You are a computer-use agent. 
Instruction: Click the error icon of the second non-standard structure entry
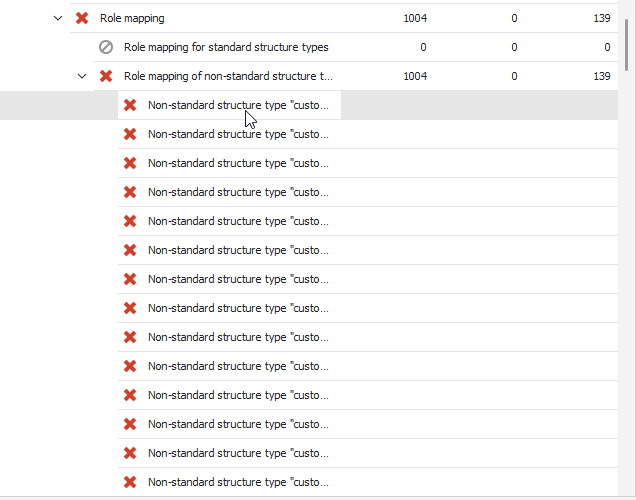(x=130, y=134)
